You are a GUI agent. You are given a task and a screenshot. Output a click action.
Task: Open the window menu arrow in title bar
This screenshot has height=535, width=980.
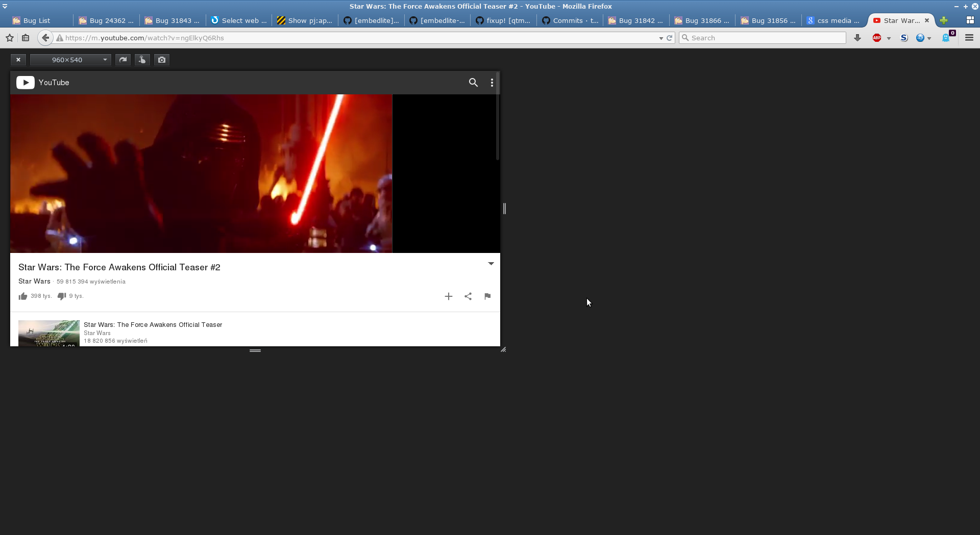coord(5,7)
